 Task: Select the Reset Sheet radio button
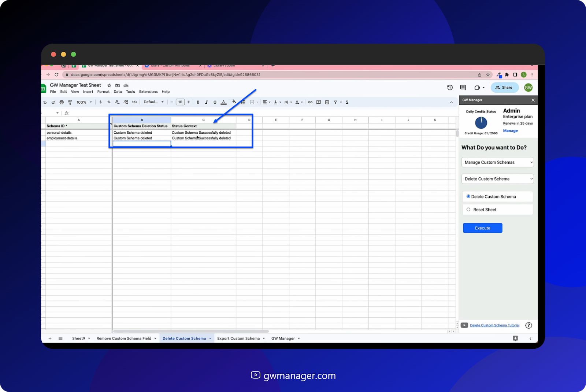point(468,210)
